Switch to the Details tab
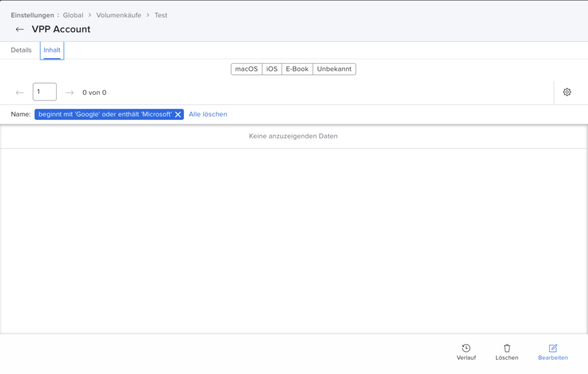 click(21, 50)
